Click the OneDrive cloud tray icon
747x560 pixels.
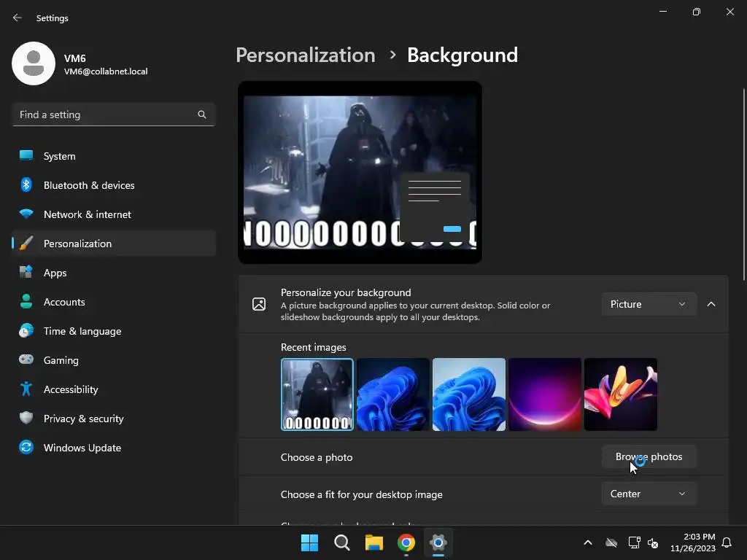tap(611, 542)
